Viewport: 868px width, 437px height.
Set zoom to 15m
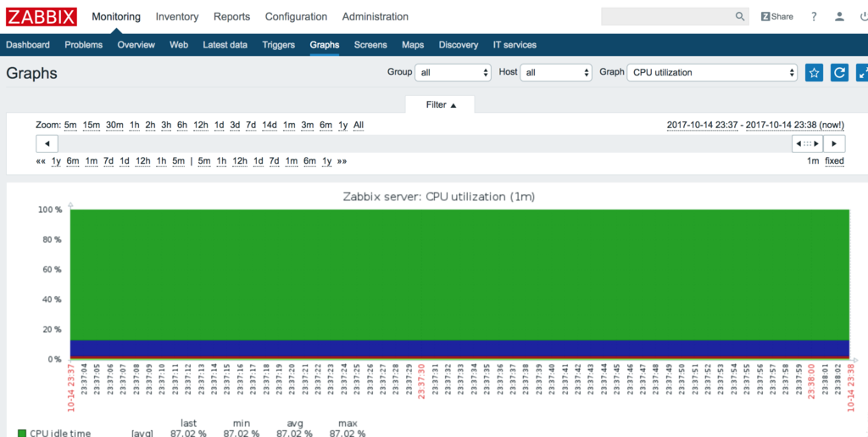pyautogui.click(x=92, y=126)
